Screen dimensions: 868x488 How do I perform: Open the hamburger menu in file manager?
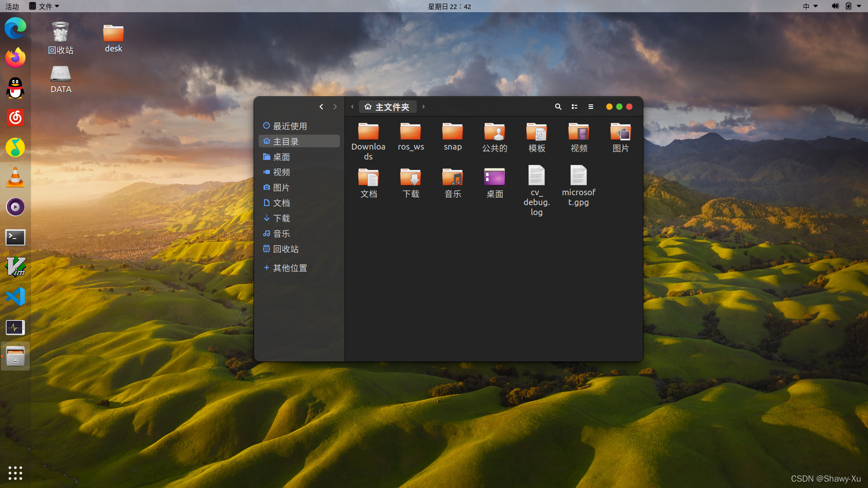coord(591,107)
